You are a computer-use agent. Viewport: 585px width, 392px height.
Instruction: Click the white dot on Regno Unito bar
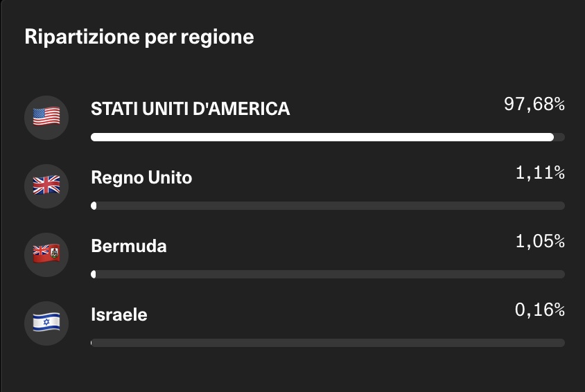(x=94, y=206)
